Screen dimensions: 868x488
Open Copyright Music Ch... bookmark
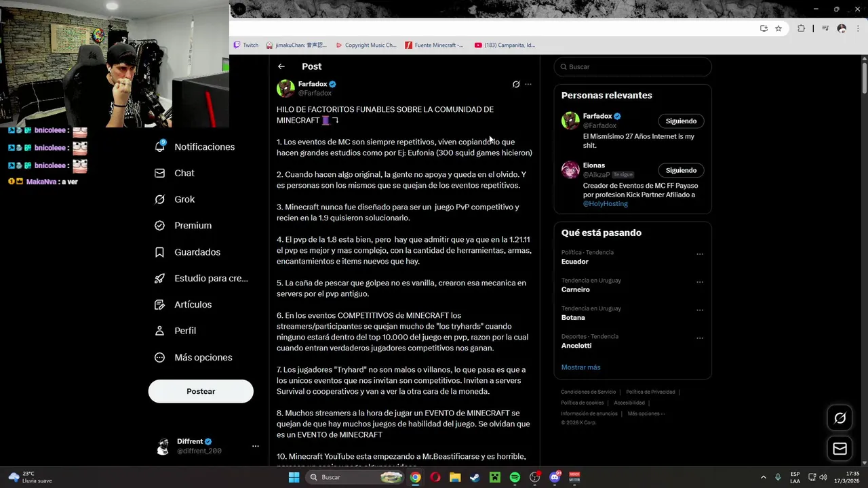[366, 45]
